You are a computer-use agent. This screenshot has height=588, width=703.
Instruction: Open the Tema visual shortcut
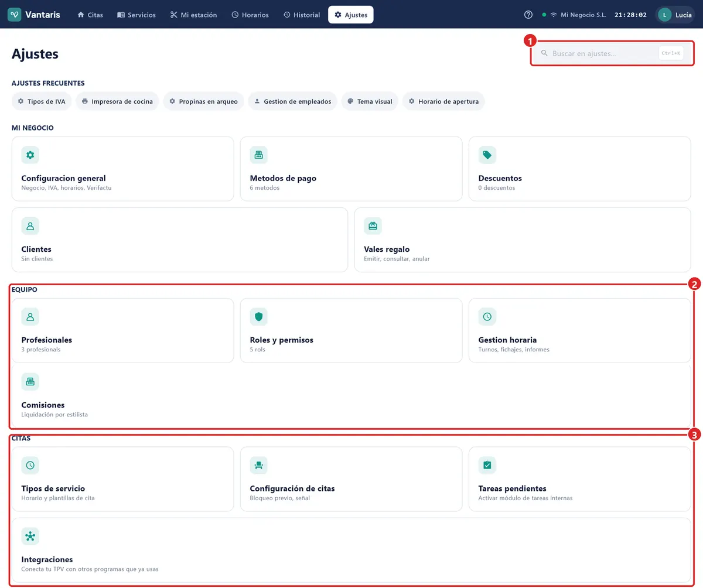tap(370, 101)
